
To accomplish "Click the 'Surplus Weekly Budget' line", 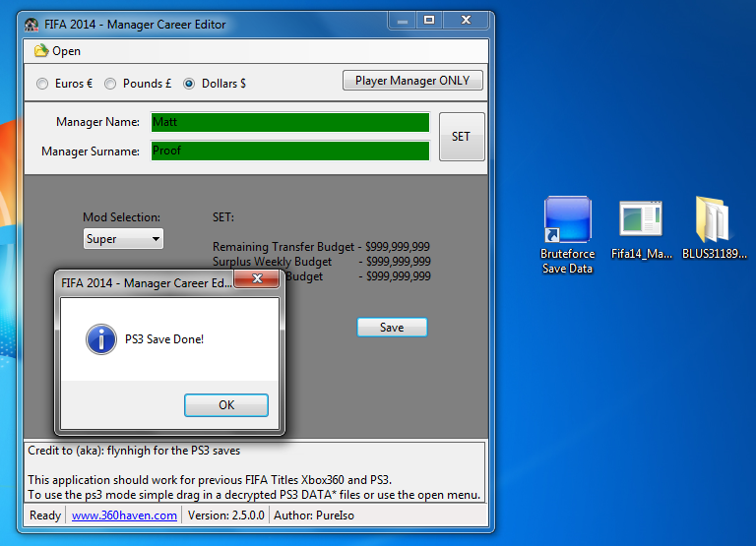I will [321, 262].
